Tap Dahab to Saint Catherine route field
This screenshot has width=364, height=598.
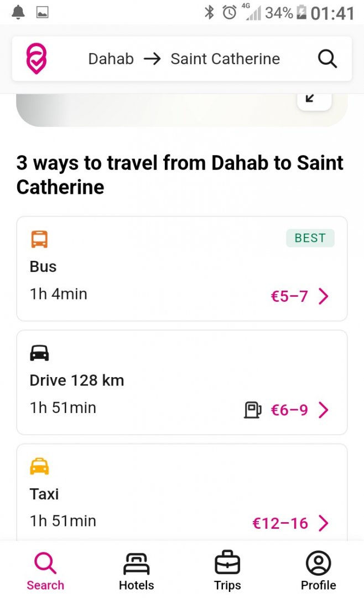(184, 59)
